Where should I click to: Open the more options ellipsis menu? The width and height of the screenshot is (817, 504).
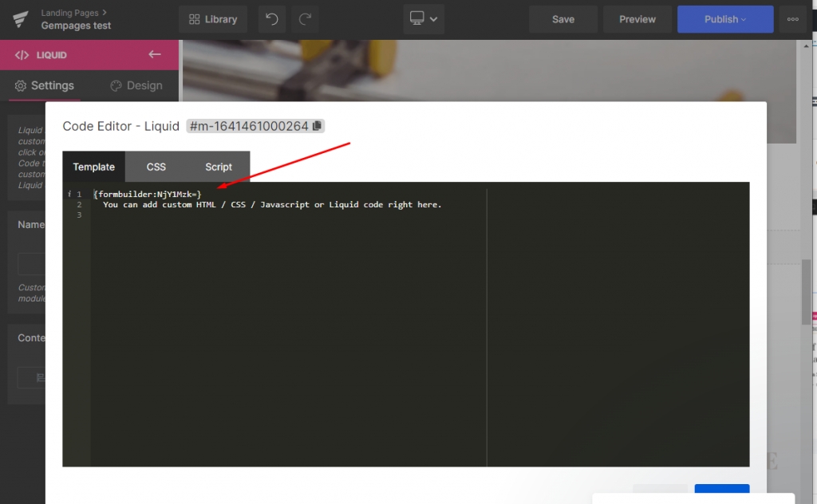click(x=792, y=19)
